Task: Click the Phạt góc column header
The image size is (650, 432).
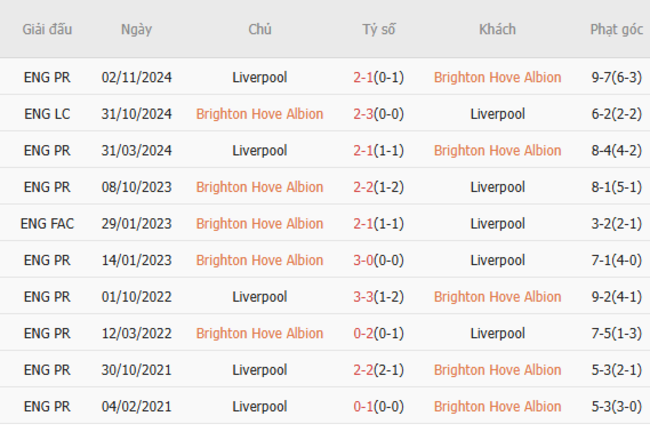Action: tap(616, 29)
